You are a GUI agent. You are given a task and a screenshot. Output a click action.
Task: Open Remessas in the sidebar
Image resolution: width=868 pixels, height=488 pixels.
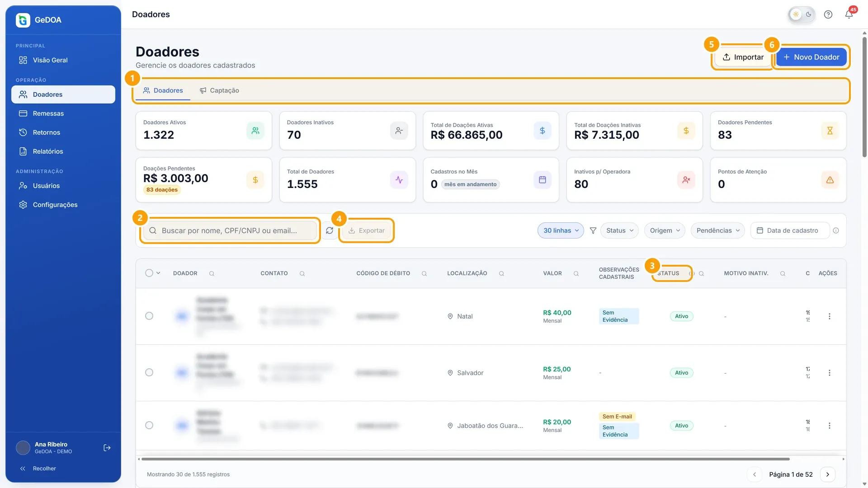(63, 113)
